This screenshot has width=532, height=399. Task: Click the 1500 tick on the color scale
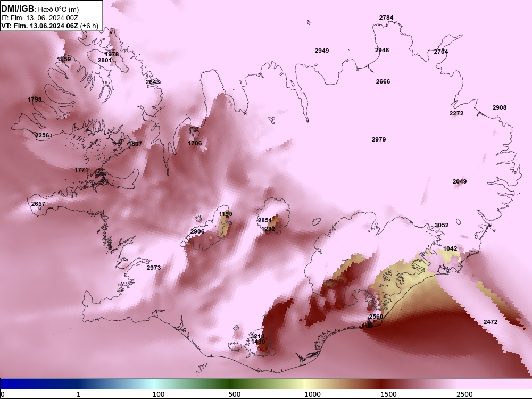click(388, 394)
